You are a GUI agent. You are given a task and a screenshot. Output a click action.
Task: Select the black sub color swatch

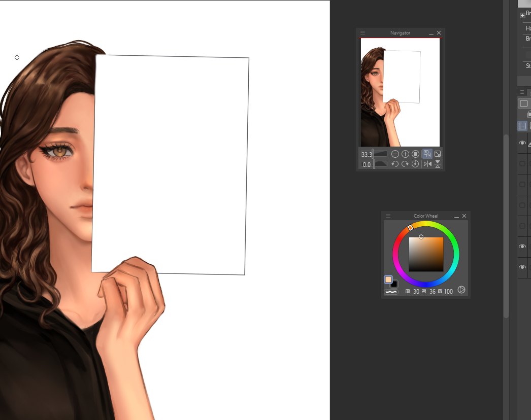pos(394,284)
